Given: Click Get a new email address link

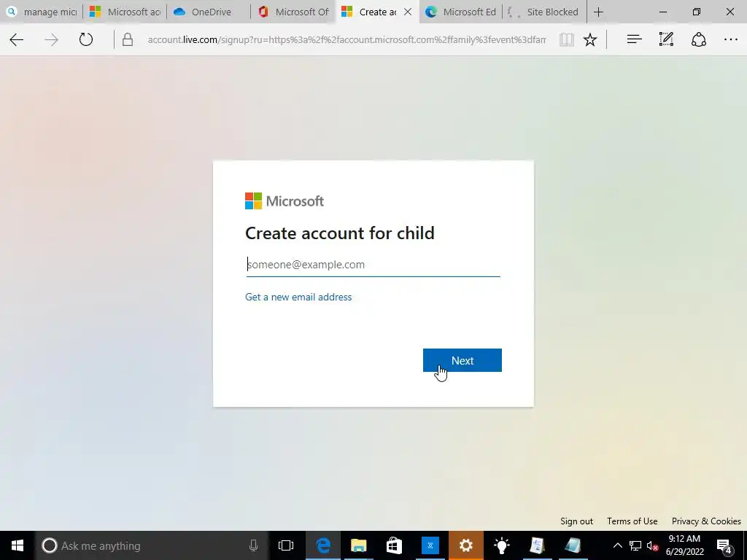Looking at the screenshot, I should (x=298, y=297).
